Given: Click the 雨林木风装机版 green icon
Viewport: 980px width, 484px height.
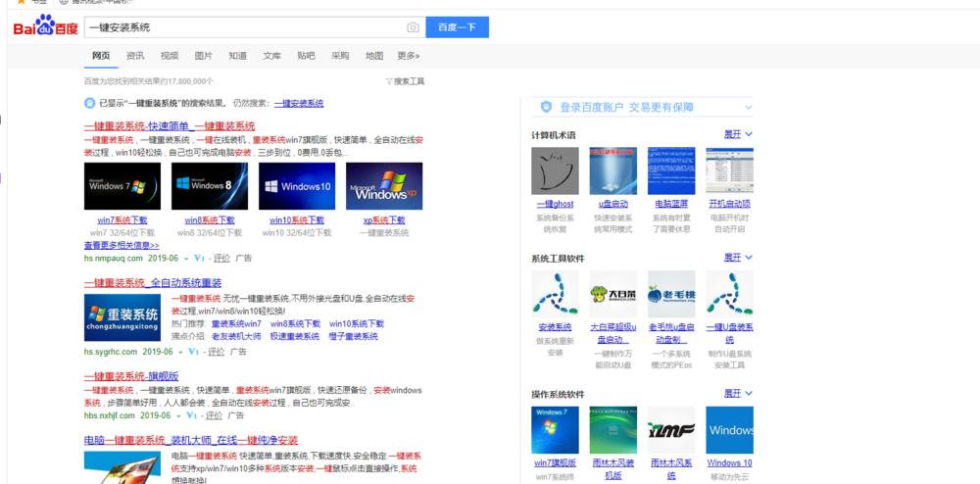Looking at the screenshot, I should click(x=613, y=430).
